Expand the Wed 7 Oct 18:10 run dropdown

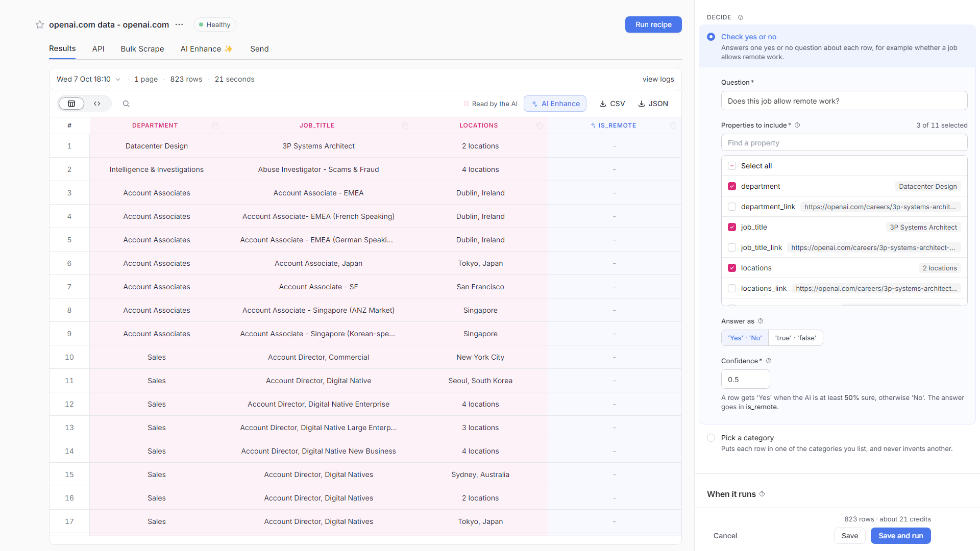88,79
